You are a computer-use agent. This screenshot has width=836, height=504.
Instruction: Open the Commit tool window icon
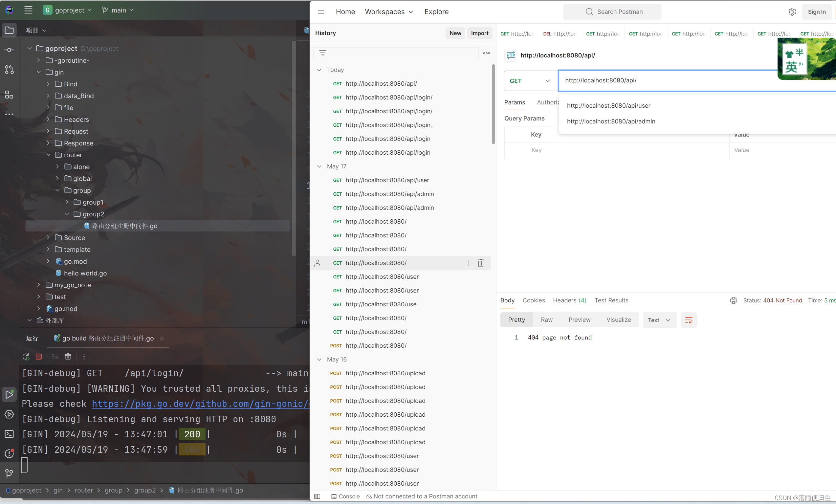point(9,50)
